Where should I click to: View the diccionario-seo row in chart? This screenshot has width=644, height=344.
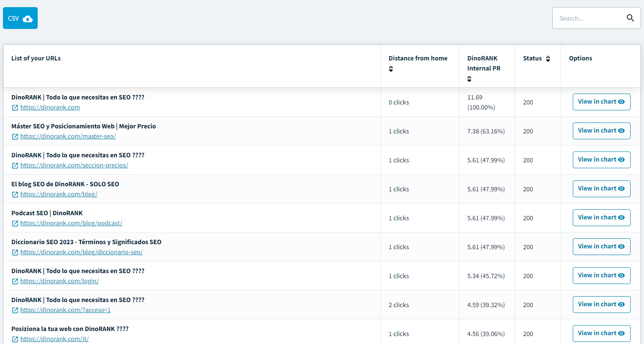[x=601, y=247]
